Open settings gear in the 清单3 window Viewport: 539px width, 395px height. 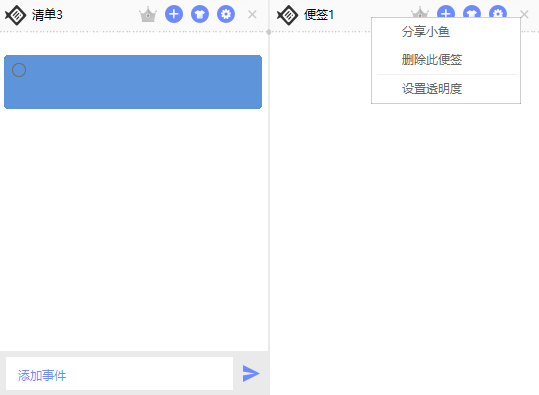tap(226, 14)
